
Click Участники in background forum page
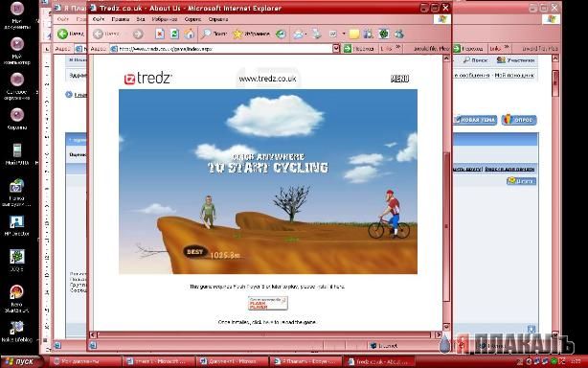click(x=516, y=60)
